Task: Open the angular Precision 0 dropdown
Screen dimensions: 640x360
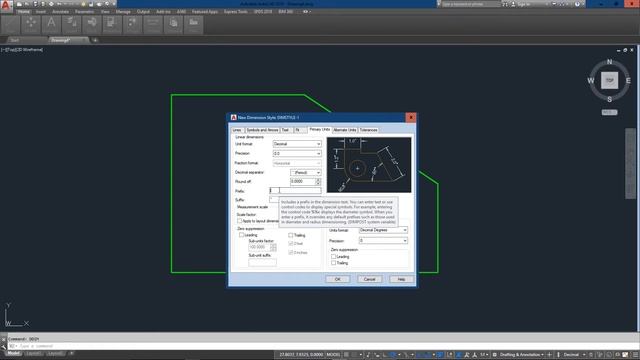Action: tap(383, 241)
